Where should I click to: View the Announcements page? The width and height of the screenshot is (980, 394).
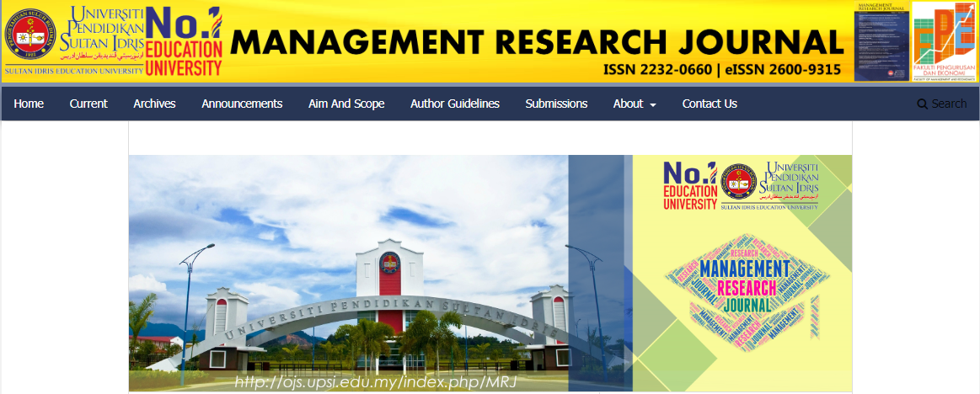click(x=242, y=104)
